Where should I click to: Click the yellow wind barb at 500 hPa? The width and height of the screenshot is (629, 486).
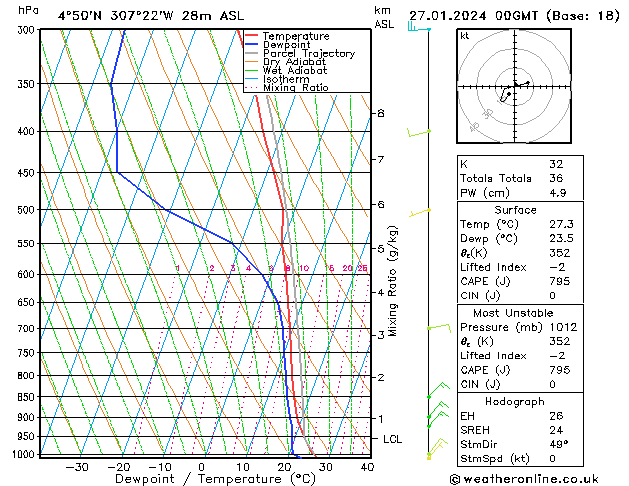[x=420, y=213]
